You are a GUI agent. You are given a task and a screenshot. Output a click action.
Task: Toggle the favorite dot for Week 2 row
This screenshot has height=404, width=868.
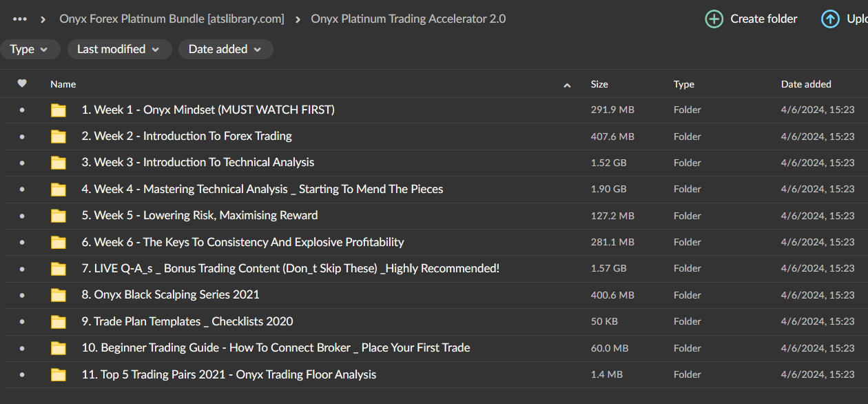click(x=22, y=136)
